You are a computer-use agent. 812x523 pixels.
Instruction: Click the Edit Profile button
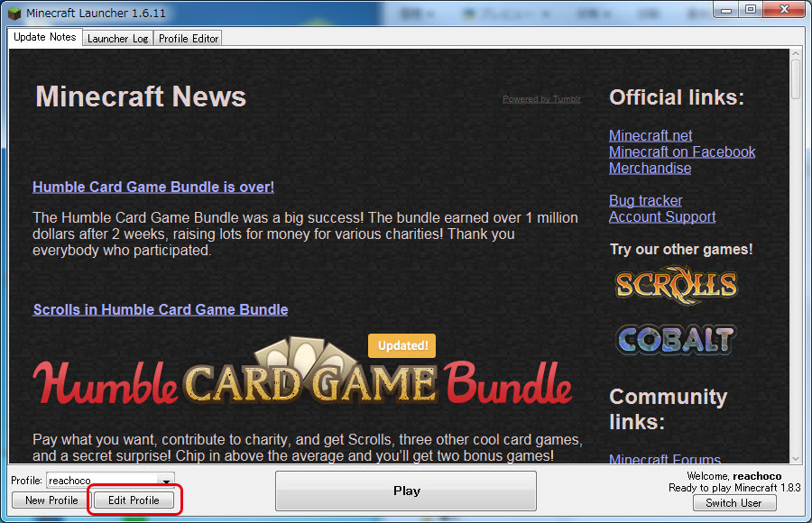click(134, 500)
